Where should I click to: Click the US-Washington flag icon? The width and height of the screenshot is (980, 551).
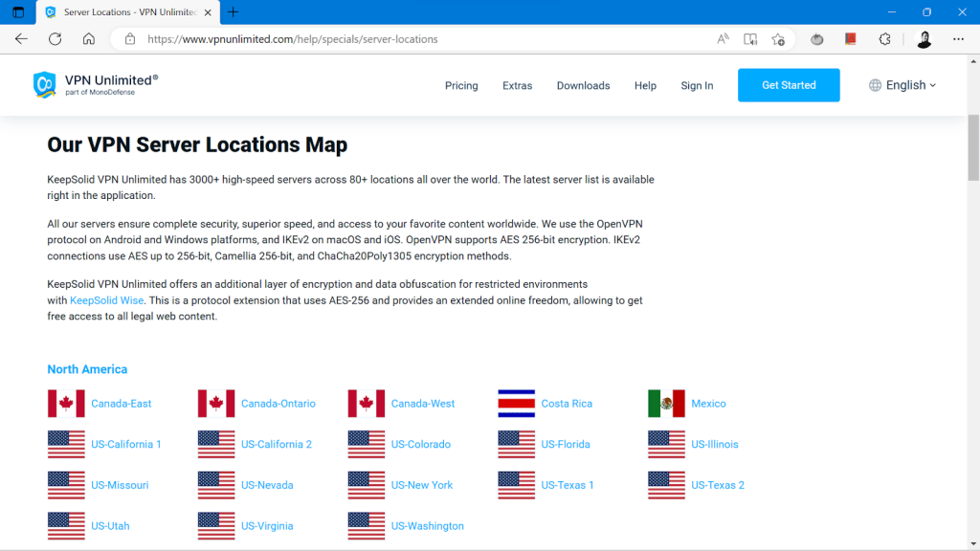coord(367,526)
